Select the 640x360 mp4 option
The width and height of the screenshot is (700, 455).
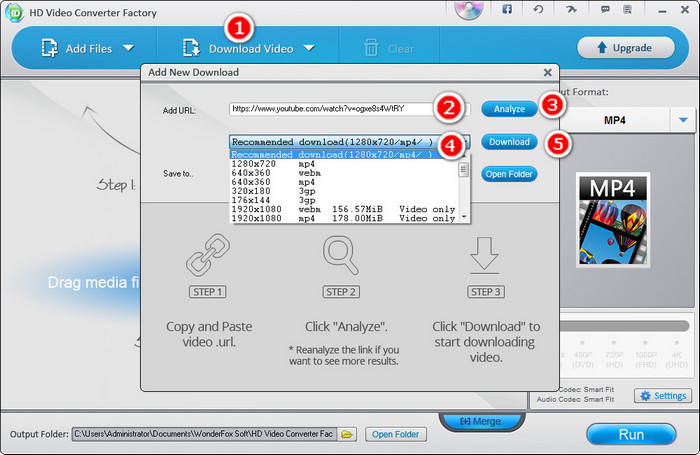tap(344, 182)
